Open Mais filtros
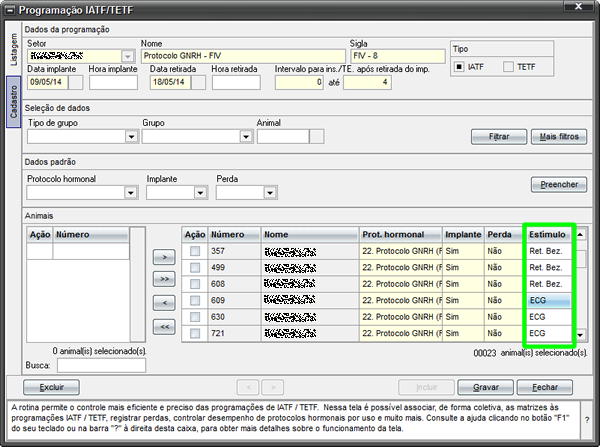Screen dimensions: 600x447 (x=559, y=137)
